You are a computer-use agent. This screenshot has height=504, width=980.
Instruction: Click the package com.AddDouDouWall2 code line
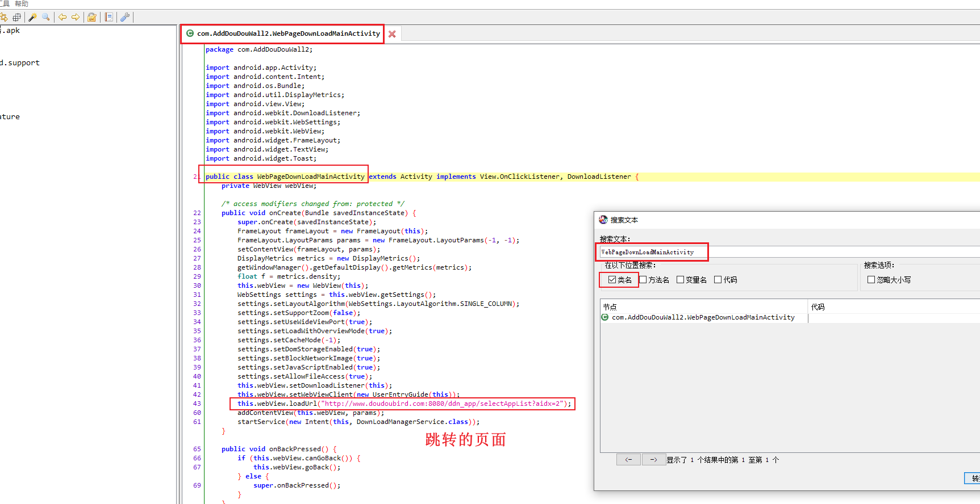tap(259, 49)
